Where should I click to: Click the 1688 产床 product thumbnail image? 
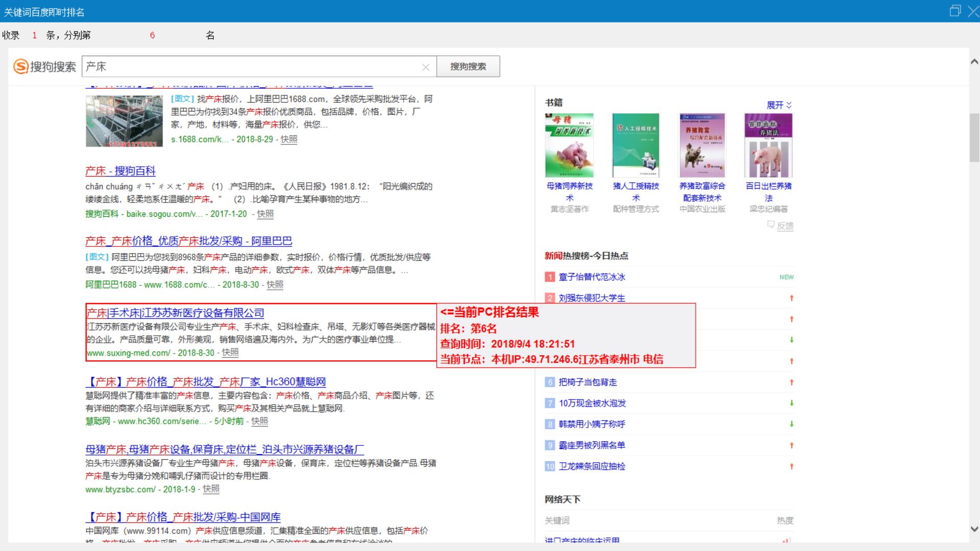click(124, 121)
